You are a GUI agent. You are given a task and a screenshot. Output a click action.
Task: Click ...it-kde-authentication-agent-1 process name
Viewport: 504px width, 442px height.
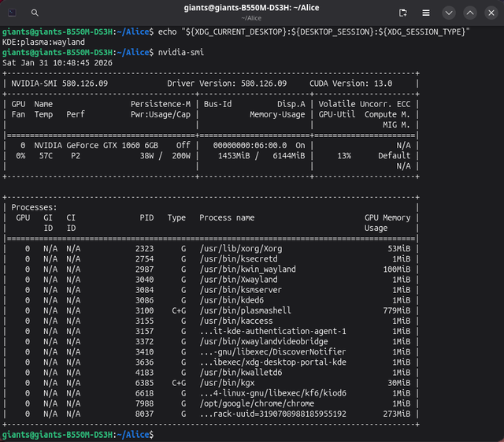(x=273, y=331)
